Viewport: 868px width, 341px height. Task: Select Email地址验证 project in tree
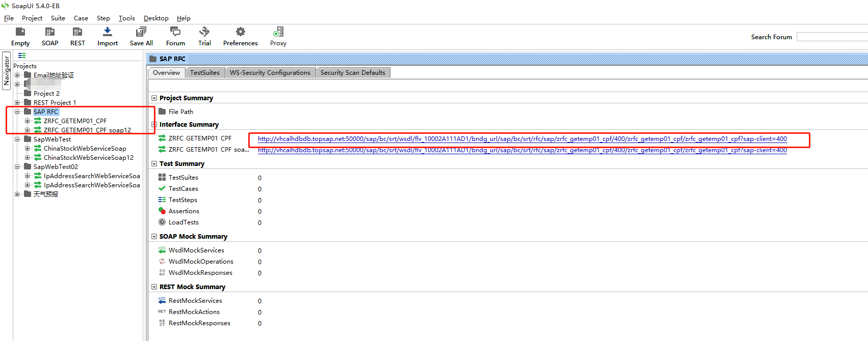54,75
